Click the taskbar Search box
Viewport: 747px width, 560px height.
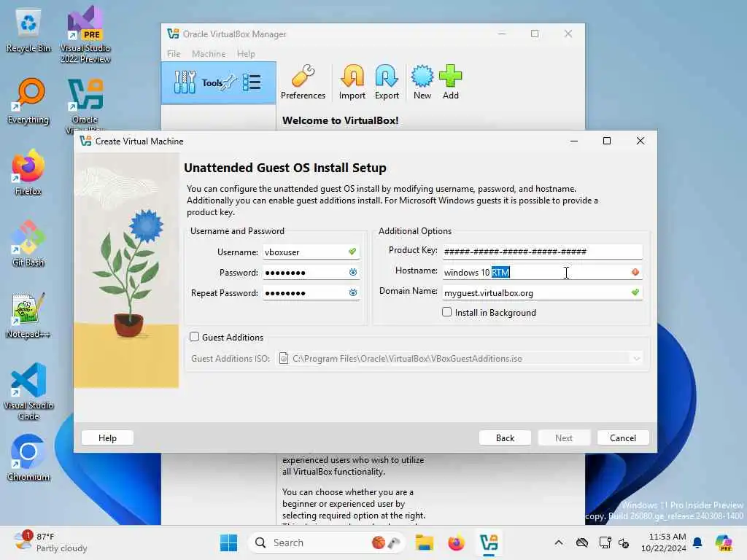(326, 542)
